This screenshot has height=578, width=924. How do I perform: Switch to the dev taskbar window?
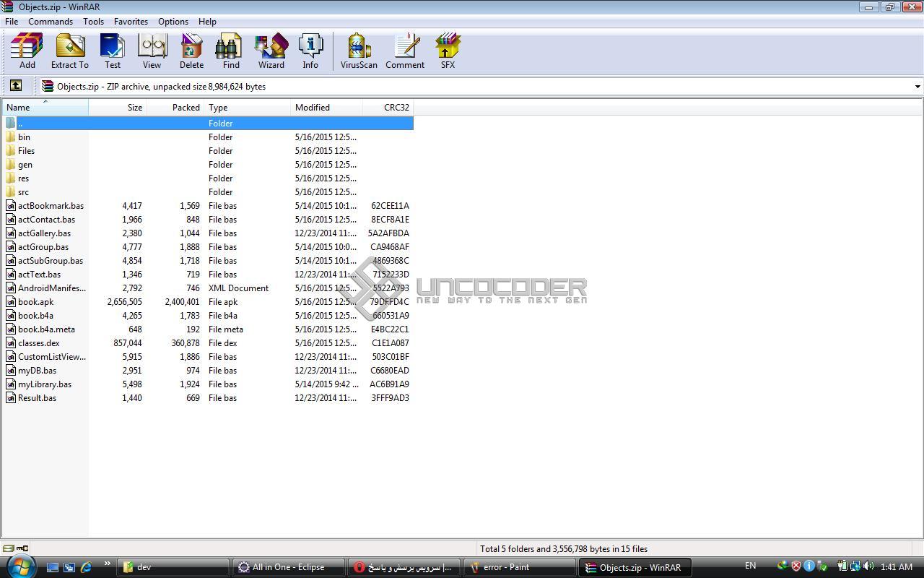click(173, 567)
